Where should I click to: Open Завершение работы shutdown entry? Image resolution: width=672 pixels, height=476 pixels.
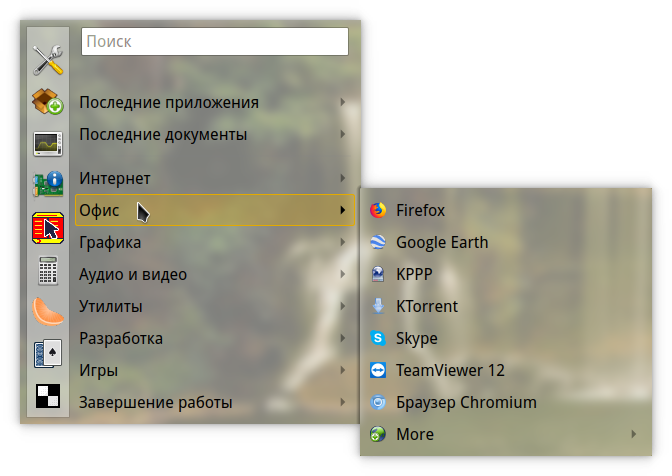[215, 402]
